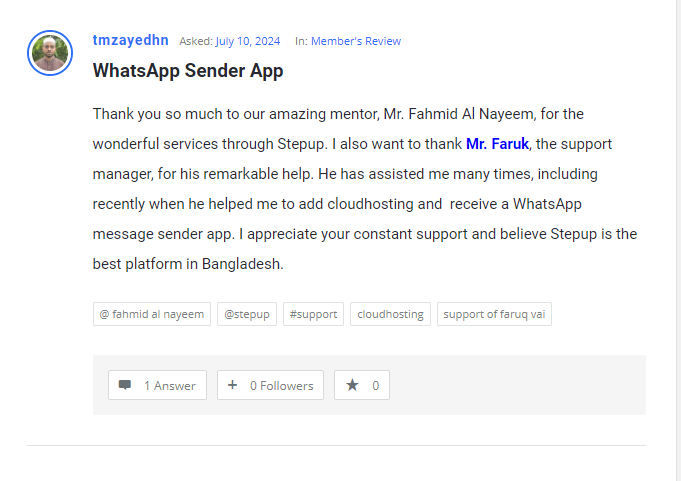Click the question body paragraph text
Viewport: 681px width, 481px height.
(x=364, y=204)
